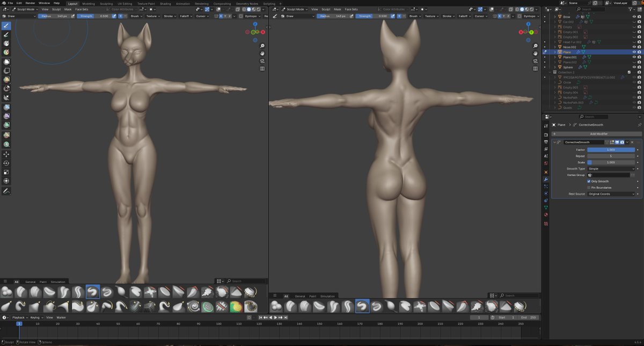
Task: Set brush direction to Add (plus)
Action: pyautogui.click(x=119, y=16)
